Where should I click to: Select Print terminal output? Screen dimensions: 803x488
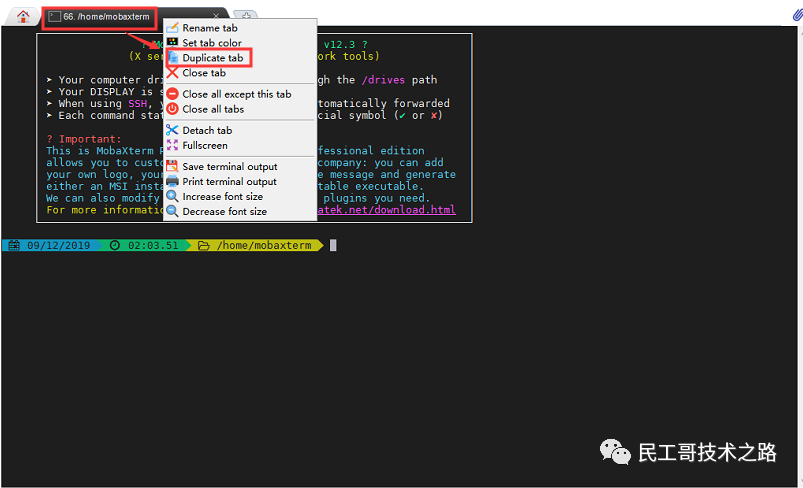point(240,181)
